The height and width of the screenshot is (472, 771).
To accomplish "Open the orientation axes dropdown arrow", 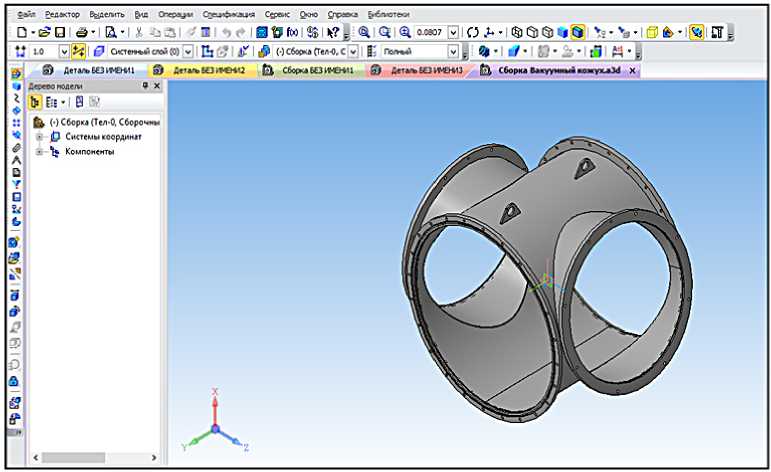I will 501,32.
